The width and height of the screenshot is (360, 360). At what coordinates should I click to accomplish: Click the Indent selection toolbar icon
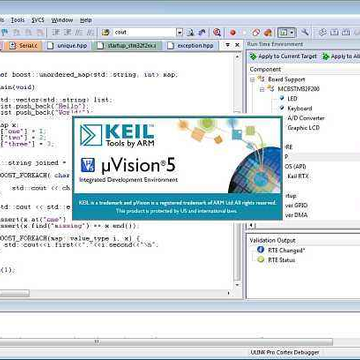coord(56,32)
